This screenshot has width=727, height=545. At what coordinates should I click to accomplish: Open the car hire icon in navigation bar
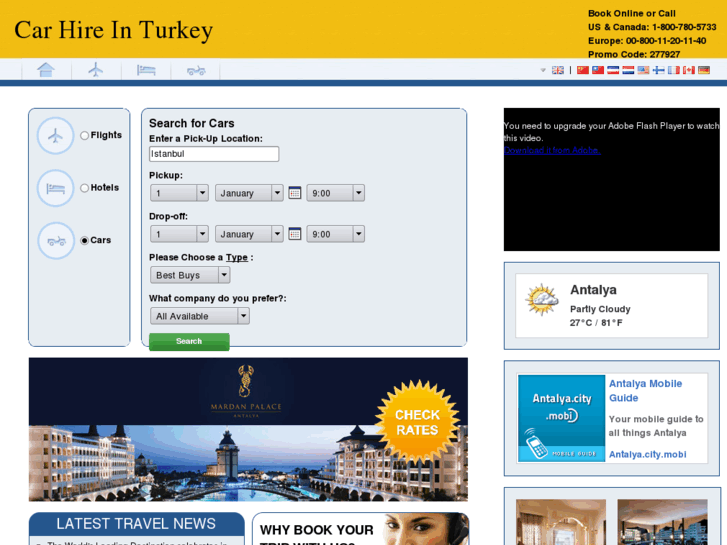pos(196,71)
